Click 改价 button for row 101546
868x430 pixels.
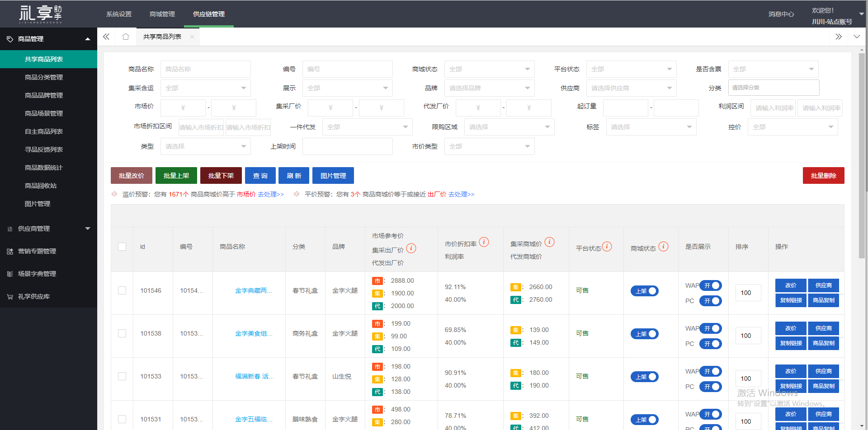(791, 285)
